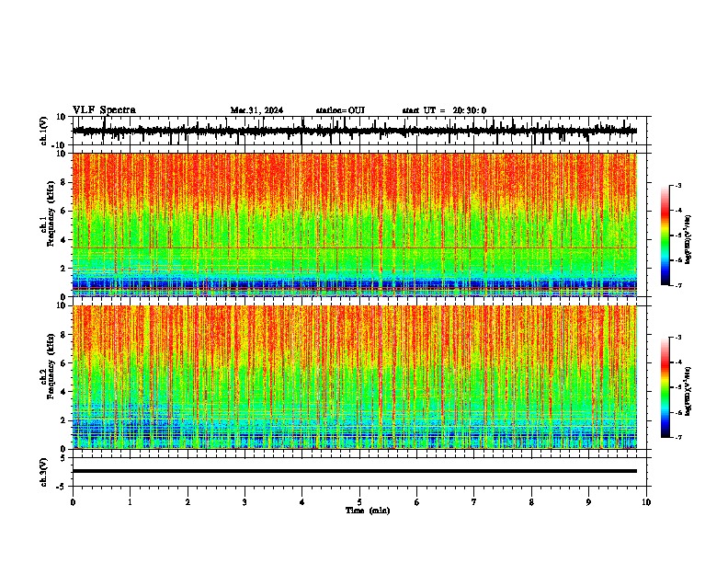Click the 'VLF Spectra' title text

coord(104,109)
